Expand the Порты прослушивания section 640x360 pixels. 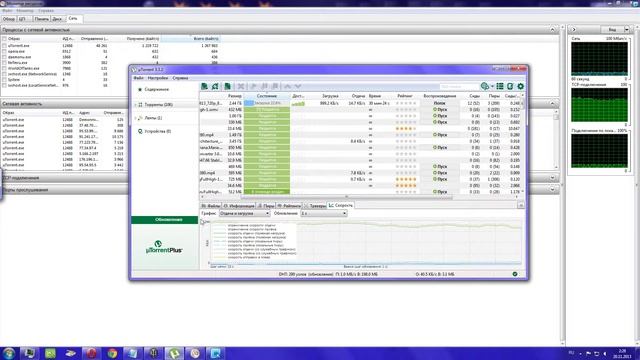click(552, 189)
